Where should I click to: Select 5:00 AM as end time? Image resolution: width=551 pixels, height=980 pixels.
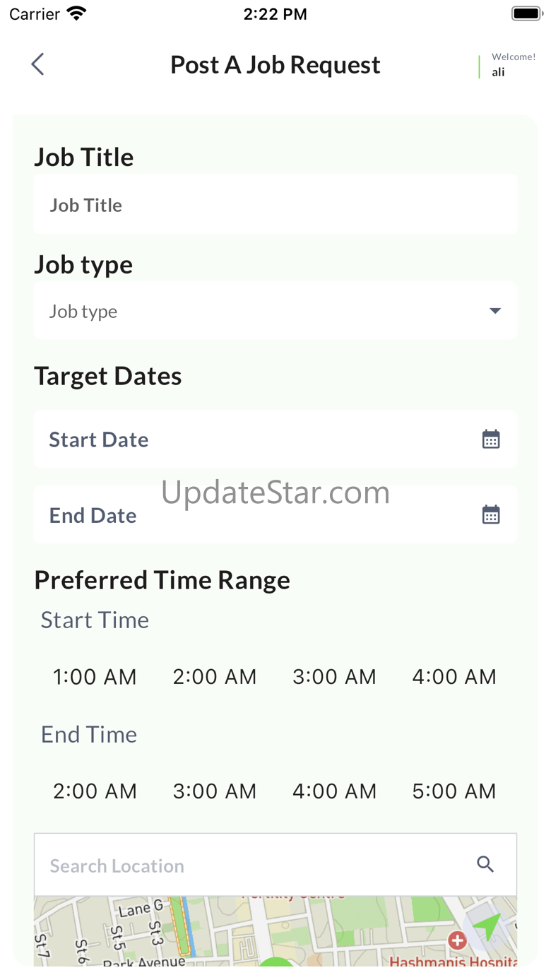(x=454, y=791)
